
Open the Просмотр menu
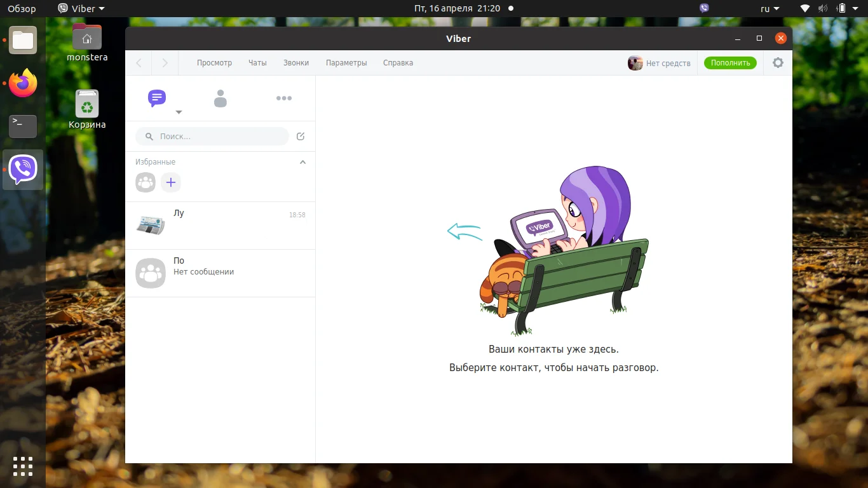tap(214, 63)
